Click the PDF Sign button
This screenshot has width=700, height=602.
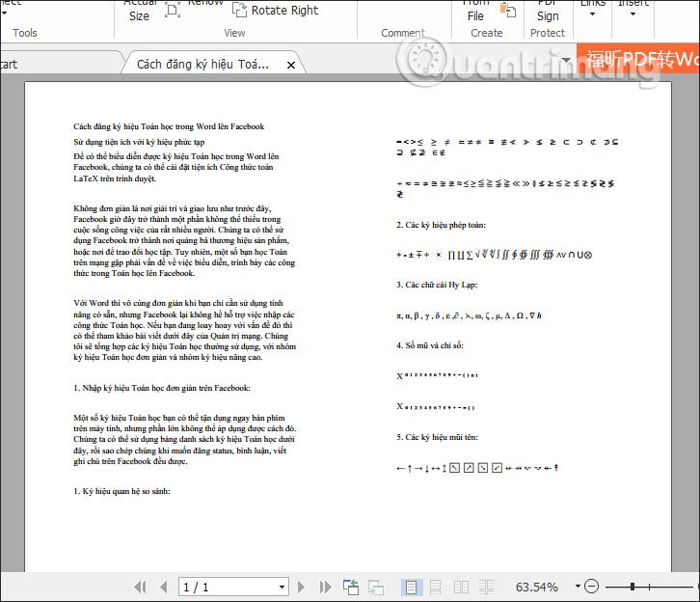[x=548, y=10]
